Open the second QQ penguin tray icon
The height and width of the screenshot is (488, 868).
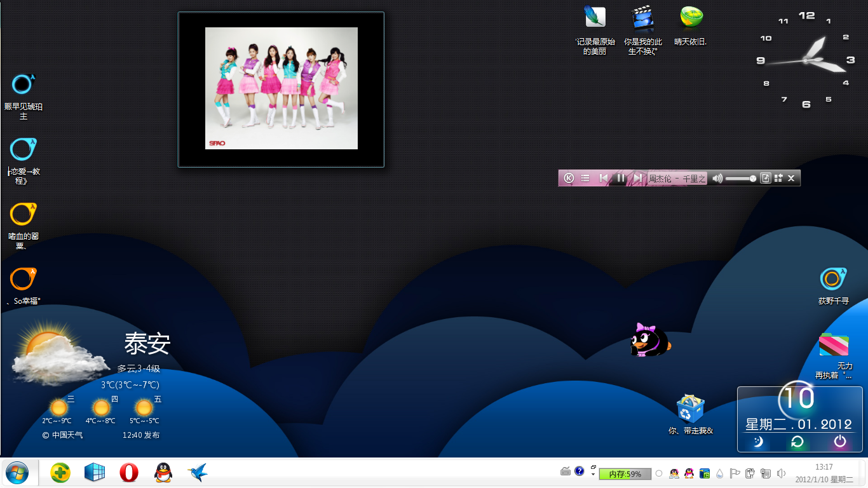[689, 473]
